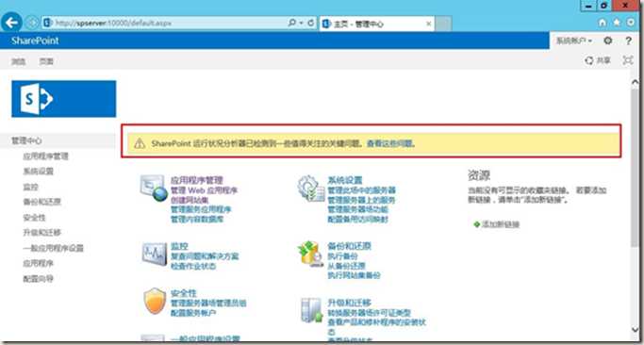Open 系统设置 in left navigation

39,172
